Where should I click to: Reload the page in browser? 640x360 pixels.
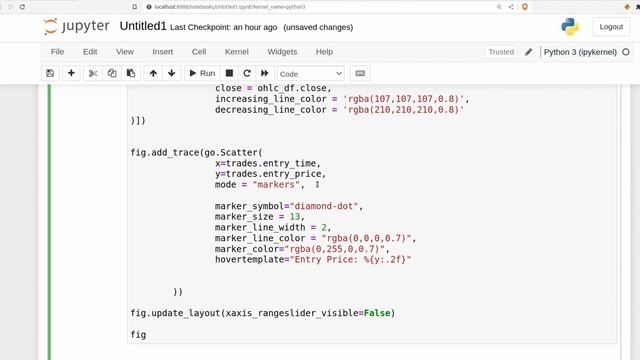click(22, 7)
